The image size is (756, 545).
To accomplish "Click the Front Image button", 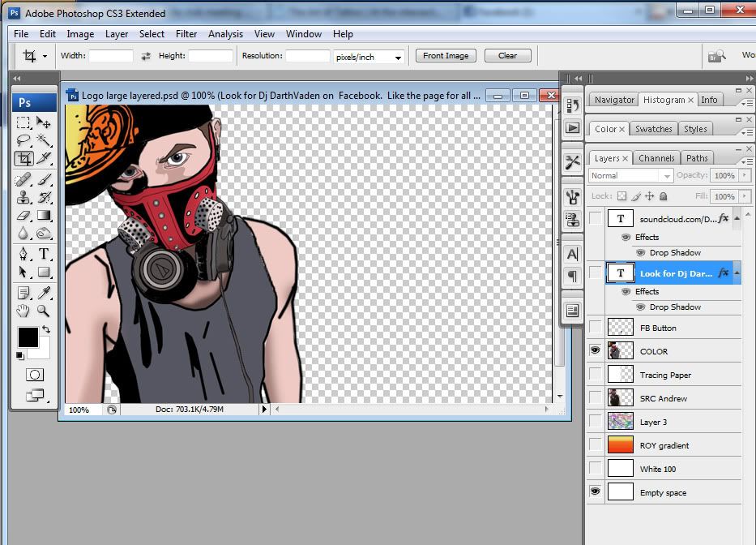I will [446, 55].
